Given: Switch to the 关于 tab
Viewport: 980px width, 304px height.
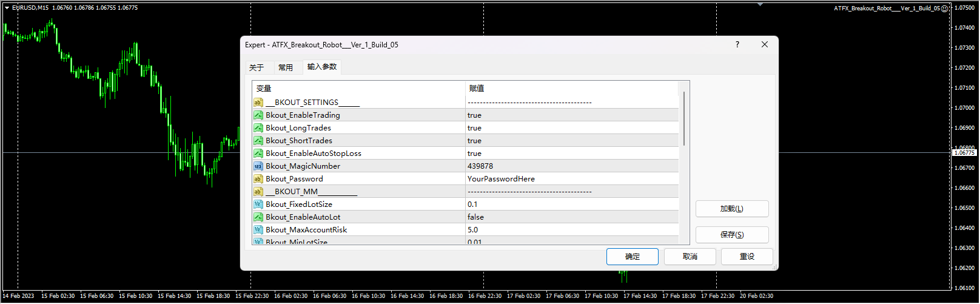Looking at the screenshot, I should click(257, 67).
